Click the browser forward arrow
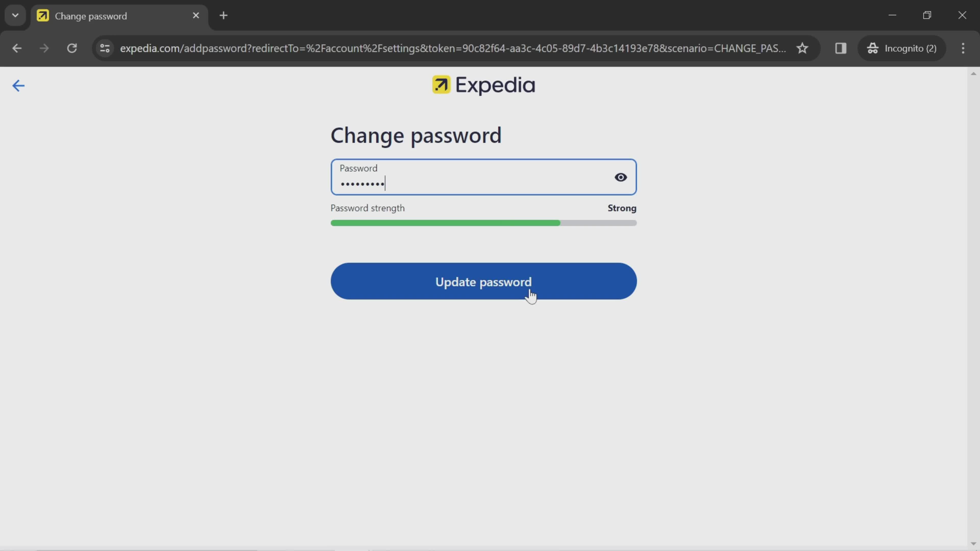980x551 pixels. coord(44,48)
